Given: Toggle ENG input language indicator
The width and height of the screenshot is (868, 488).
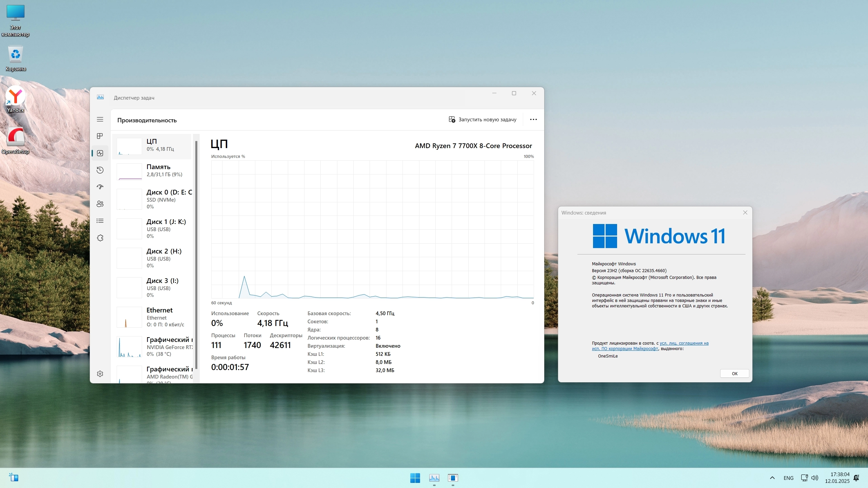Looking at the screenshot, I should tap(788, 478).
